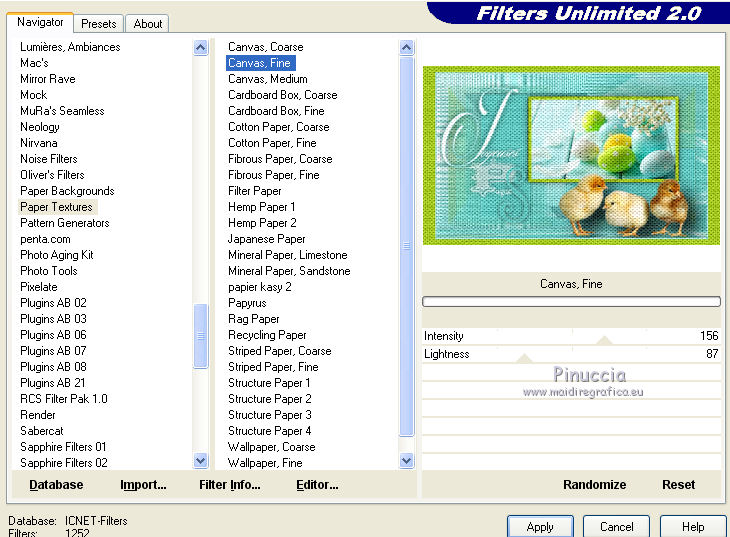Click Randomize settings
This screenshot has height=537, width=730.
tap(595, 485)
